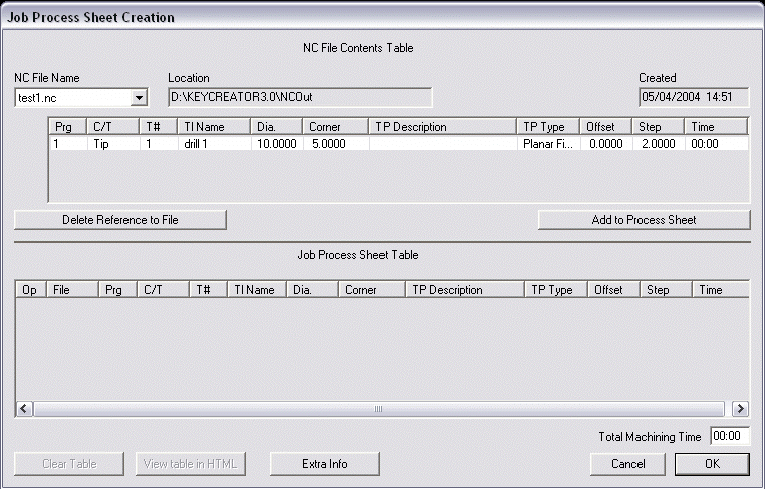Click Prg column header in process sheet table
Viewport: 765px width, 489px height.
[x=118, y=290]
